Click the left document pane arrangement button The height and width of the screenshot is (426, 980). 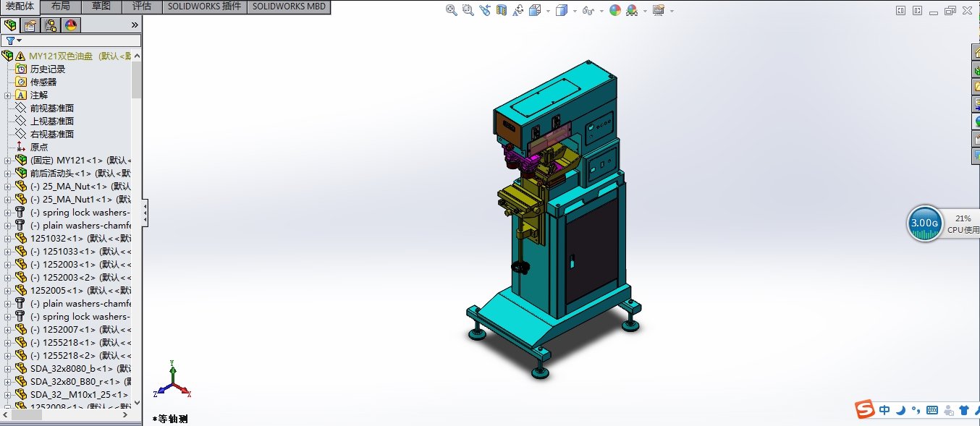pos(900,11)
